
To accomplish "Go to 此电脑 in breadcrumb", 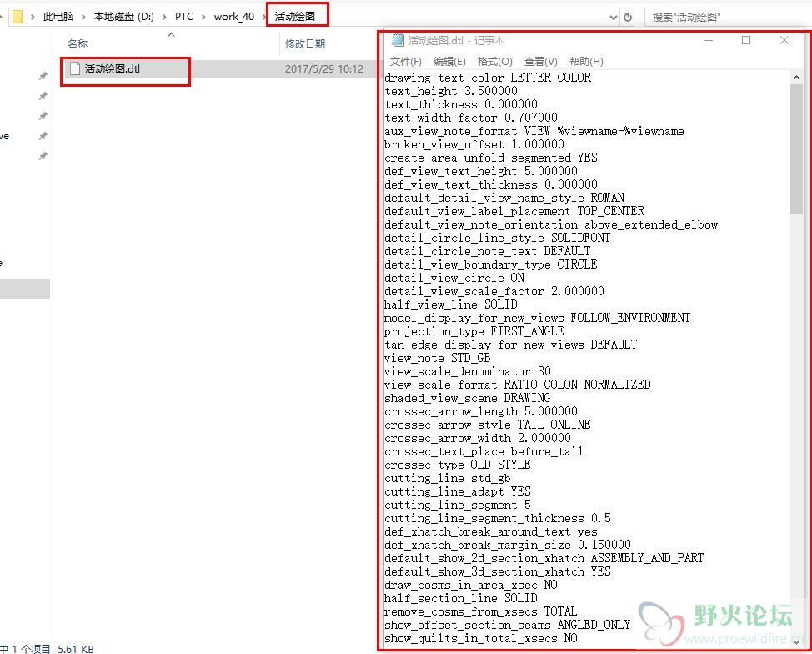I will click(x=58, y=17).
